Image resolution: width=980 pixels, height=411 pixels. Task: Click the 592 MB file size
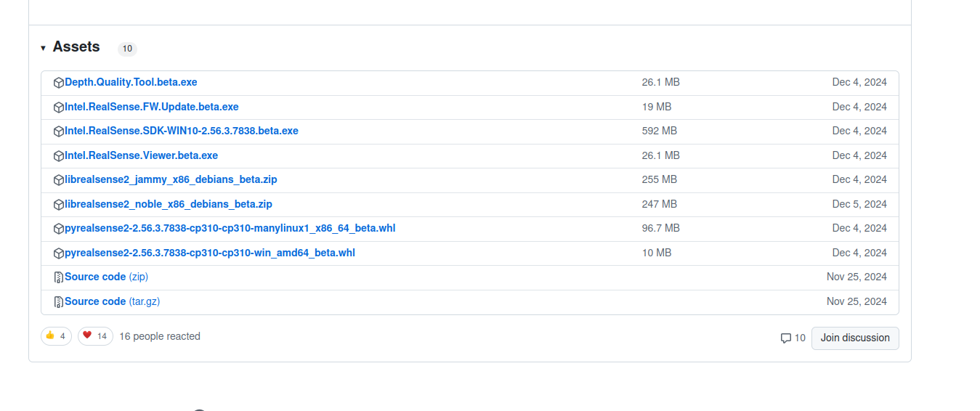point(660,131)
